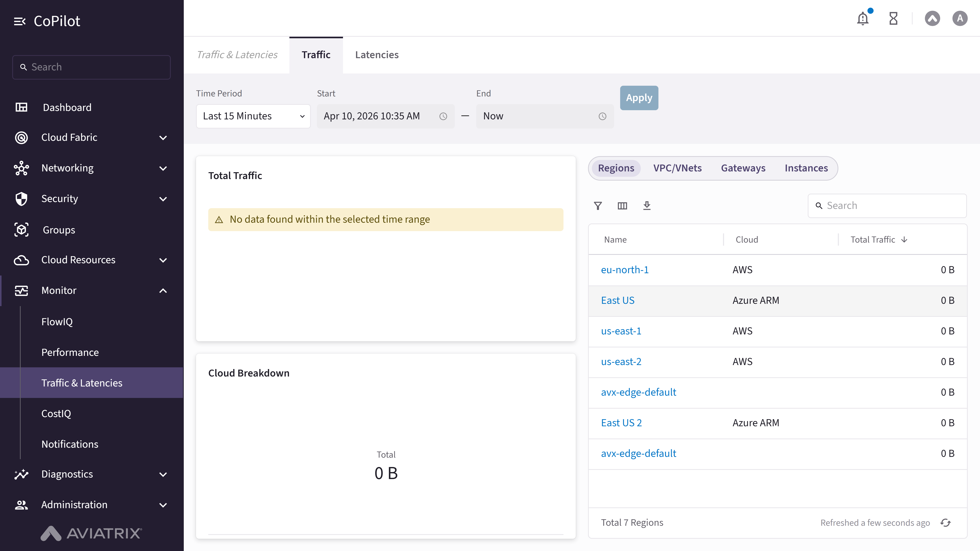Expand the Administration chevron
The width and height of the screenshot is (980, 551).
pyautogui.click(x=163, y=505)
